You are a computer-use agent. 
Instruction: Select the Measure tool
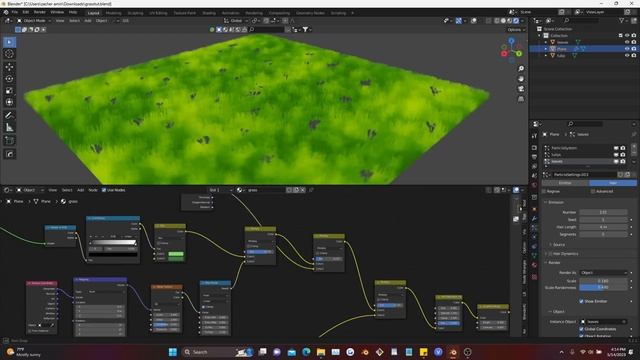coord(9,128)
